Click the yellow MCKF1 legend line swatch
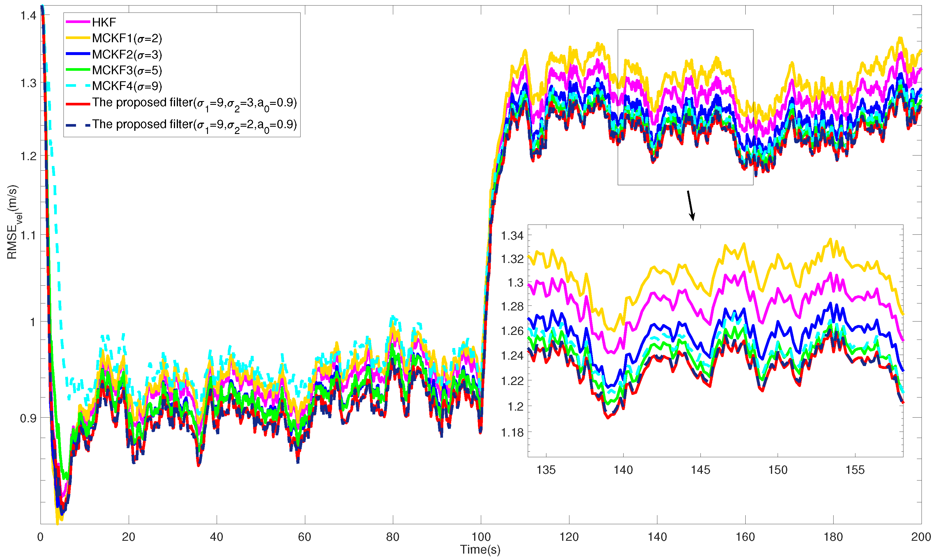 click(78, 38)
